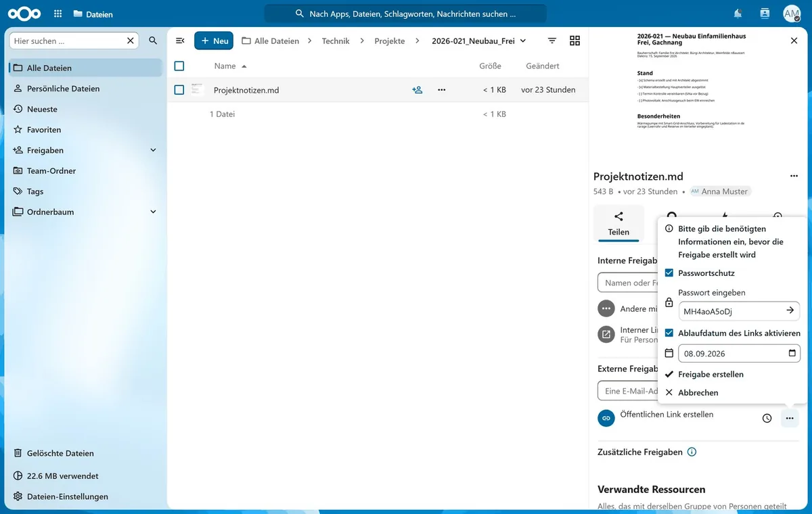The height and width of the screenshot is (514, 812).
Task: Open the Nextcloud apps grid menu
Action: point(58,14)
